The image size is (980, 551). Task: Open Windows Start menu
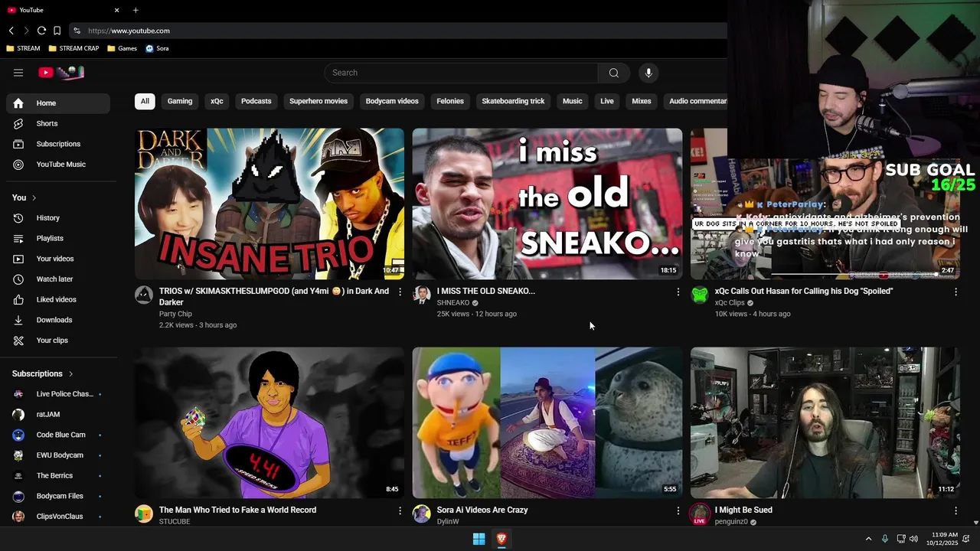pos(479,539)
